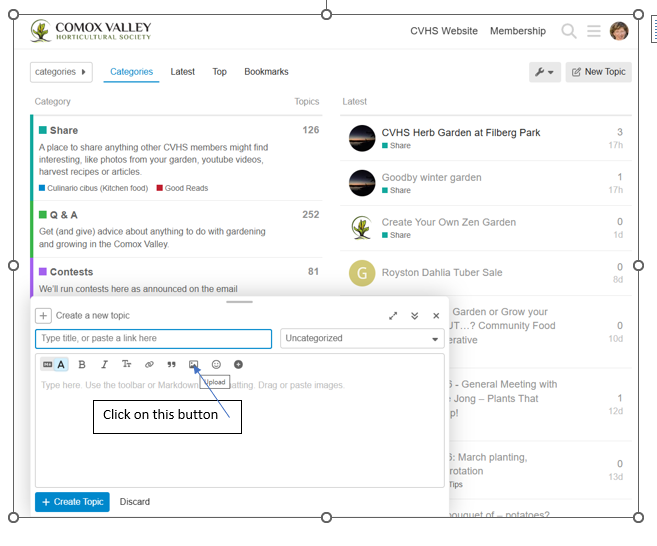Click the Create Topic button
This screenshot has height=546, width=657.
click(x=72, y=502)
